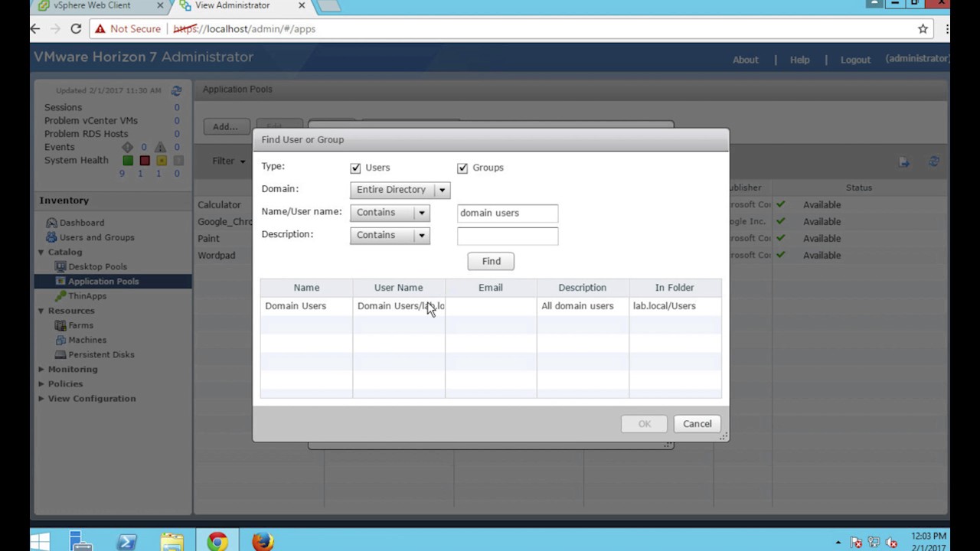Open File Explorer from taskbar
Image resolution: width=980 pixels, height=551 pixels.
click(172, 542)
